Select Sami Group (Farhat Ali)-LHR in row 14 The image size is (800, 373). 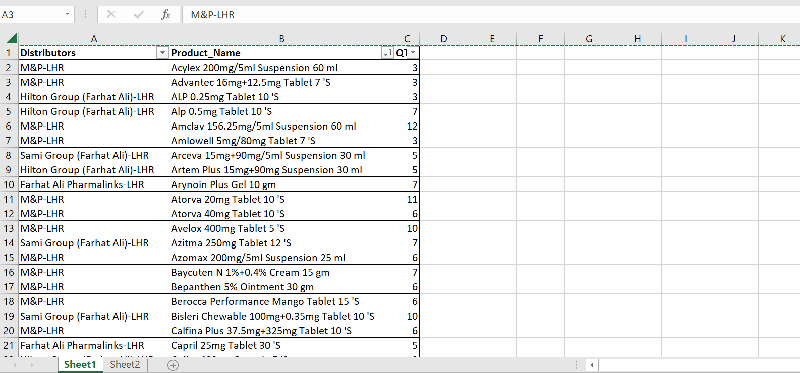[94, 243]
